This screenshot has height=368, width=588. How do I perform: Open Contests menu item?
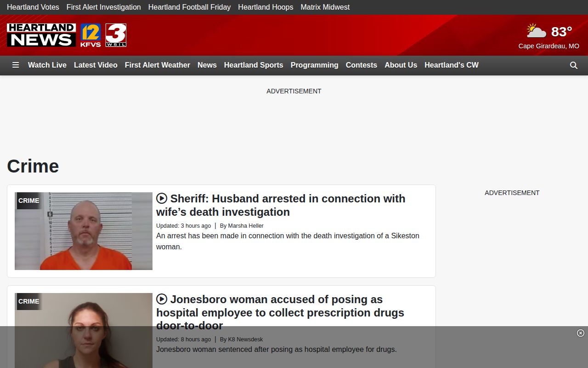coord(362,65)
